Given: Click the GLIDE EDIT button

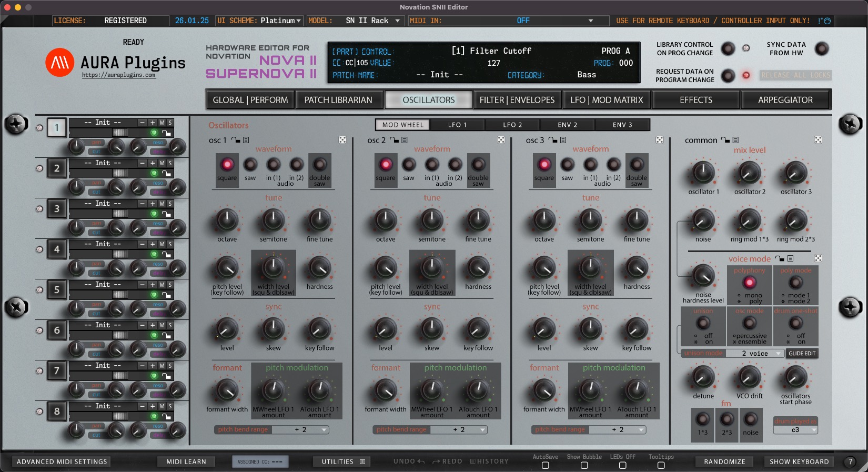Looking at the screenshot, I should pyautogui.click(x=802, y=354).
